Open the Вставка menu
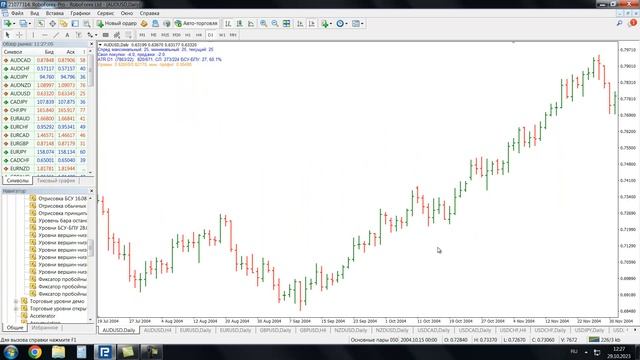The image size is (640, 360). point(55,13)
